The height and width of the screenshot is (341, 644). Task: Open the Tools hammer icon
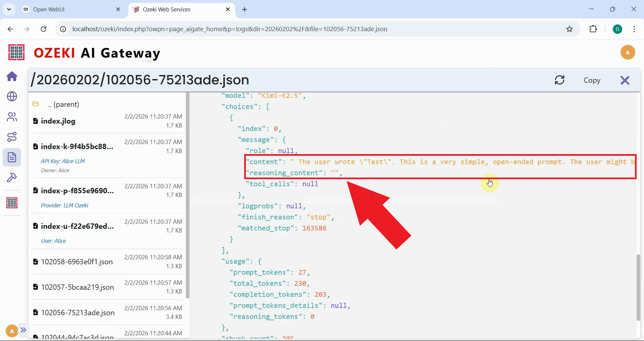click(12, 178)
